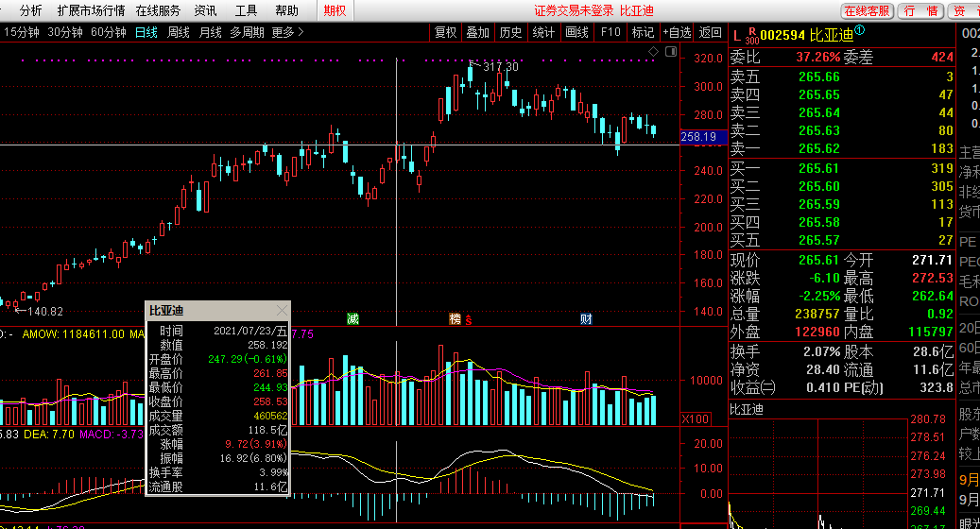Open the 工具 menu

click(x=246, y=10)
